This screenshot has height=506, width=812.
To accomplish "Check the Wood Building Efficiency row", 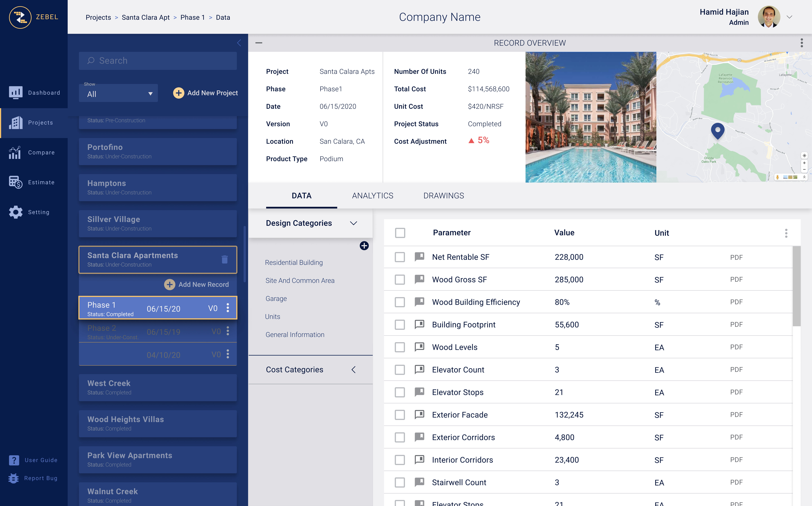I will tap(400, 302).
